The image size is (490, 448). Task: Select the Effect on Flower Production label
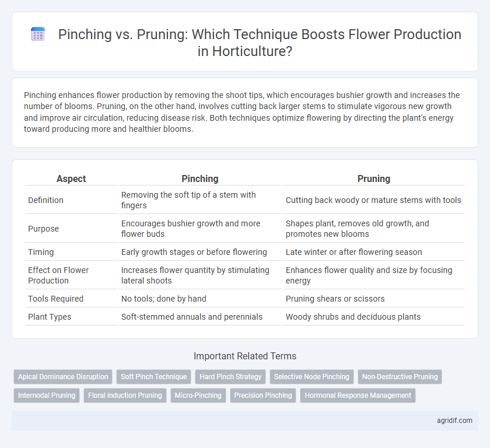58,275
